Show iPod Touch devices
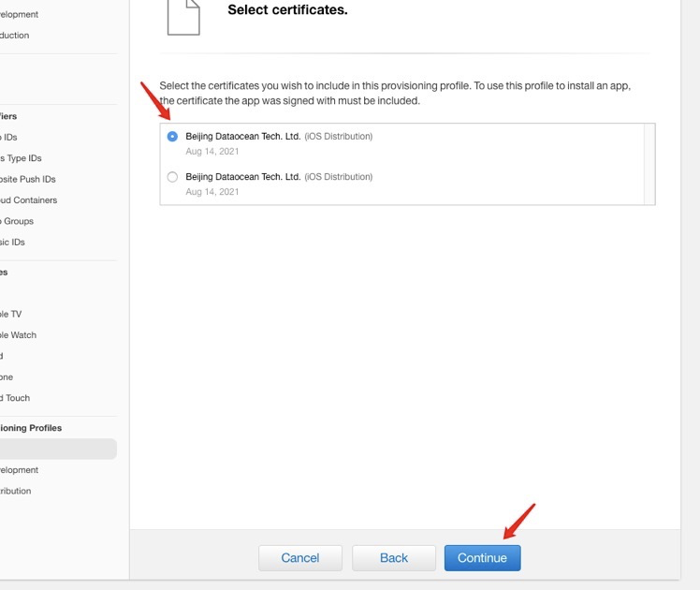The height and width of the screenshot is (590, 700). [15, 398]
